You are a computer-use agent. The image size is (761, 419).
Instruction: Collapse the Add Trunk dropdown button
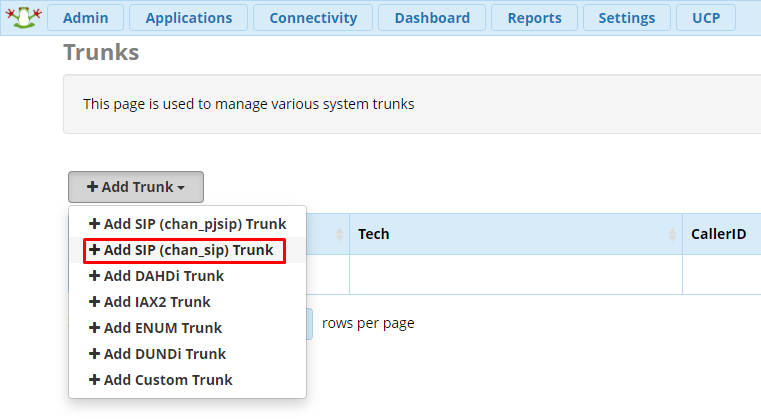point(136,187)
